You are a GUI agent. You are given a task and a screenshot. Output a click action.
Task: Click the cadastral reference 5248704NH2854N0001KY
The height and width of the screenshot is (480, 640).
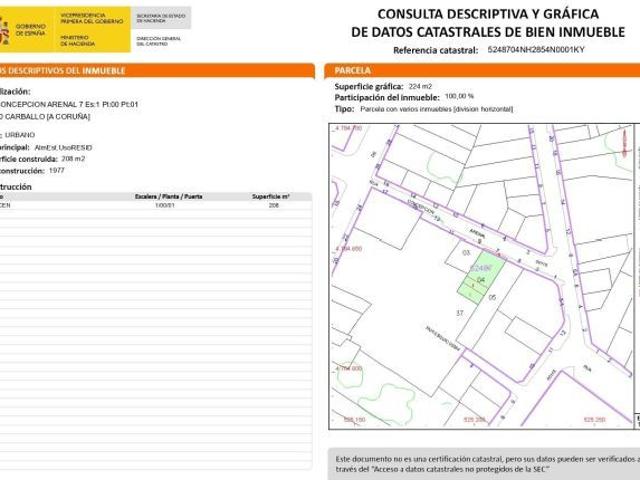point(536,49)
